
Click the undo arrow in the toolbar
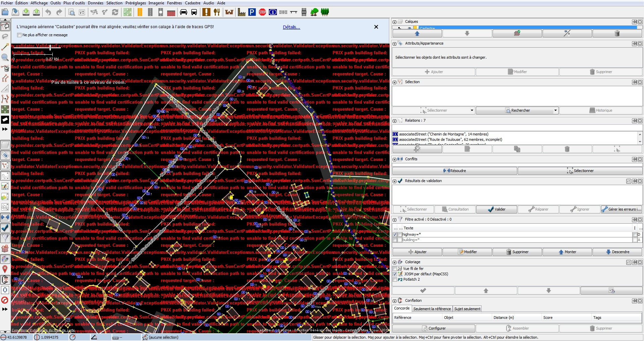(48, 12)
